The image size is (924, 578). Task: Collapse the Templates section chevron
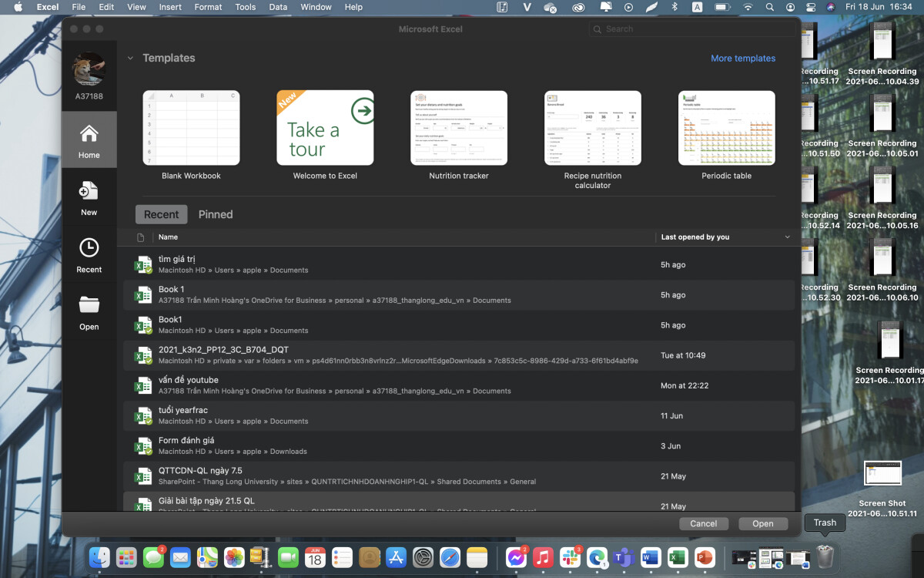[x=130, y=58]
